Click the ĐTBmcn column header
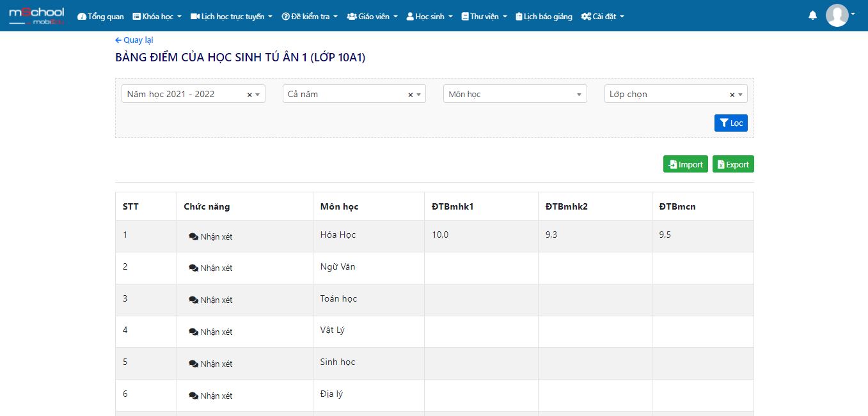This screenshot has height=416, width=868. [703, 206]
